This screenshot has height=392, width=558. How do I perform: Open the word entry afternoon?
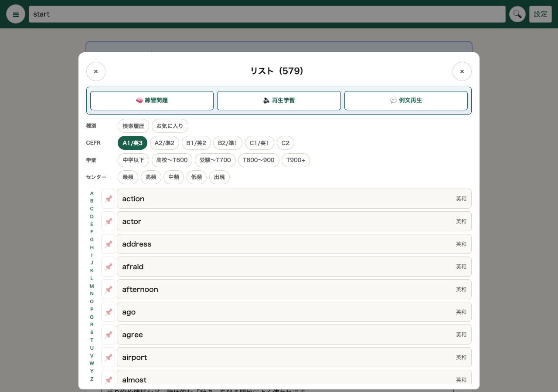click(294, 289)
